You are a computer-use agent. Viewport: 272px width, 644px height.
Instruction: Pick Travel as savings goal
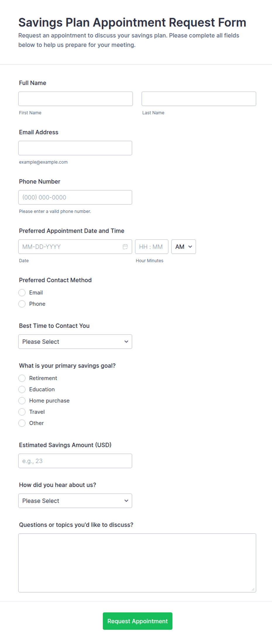(x=22, y=412)
